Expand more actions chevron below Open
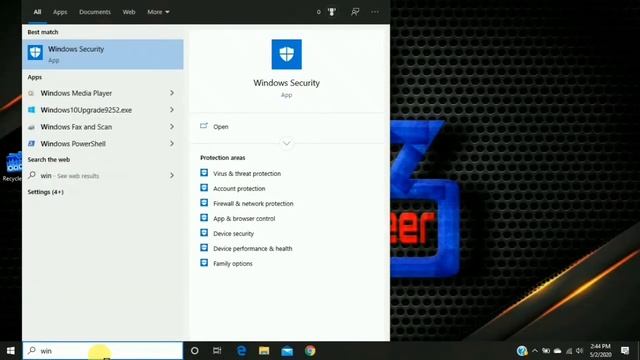This screenshot has height=360, width=640. 287,143
